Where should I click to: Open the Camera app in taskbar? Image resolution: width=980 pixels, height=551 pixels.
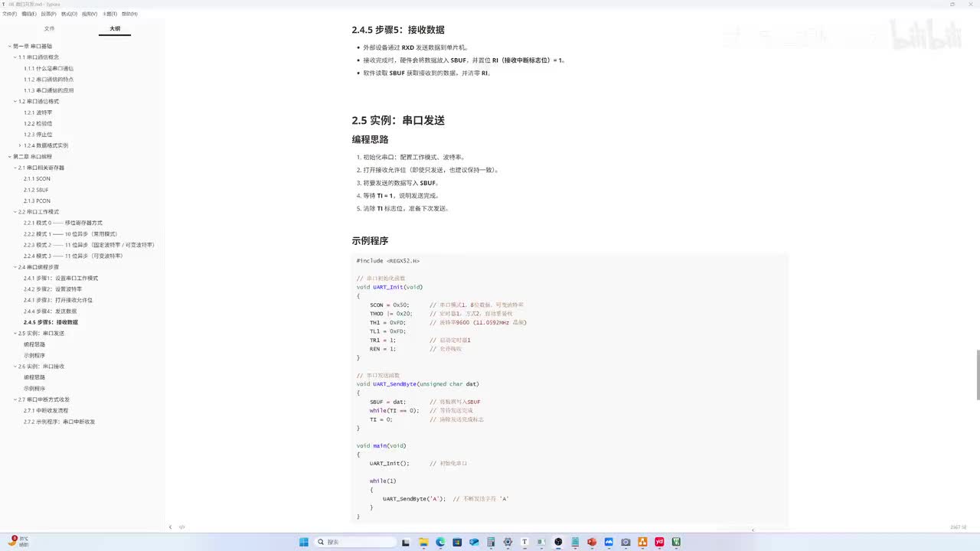click(626, 542)
